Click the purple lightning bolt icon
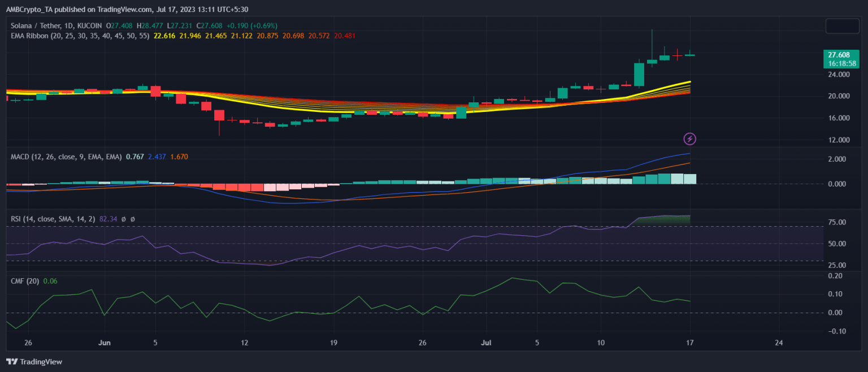868x372 pixels. [x=689, y=139]
